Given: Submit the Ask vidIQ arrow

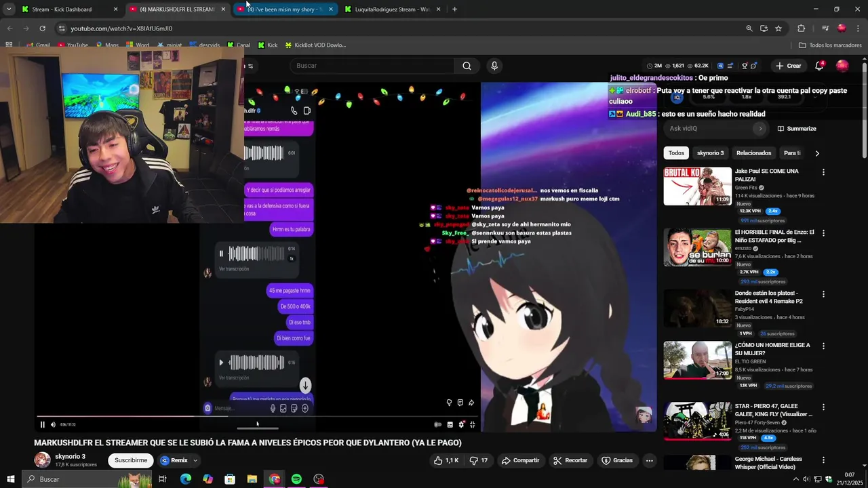Looking at the screenshot, I should (760, 129).
